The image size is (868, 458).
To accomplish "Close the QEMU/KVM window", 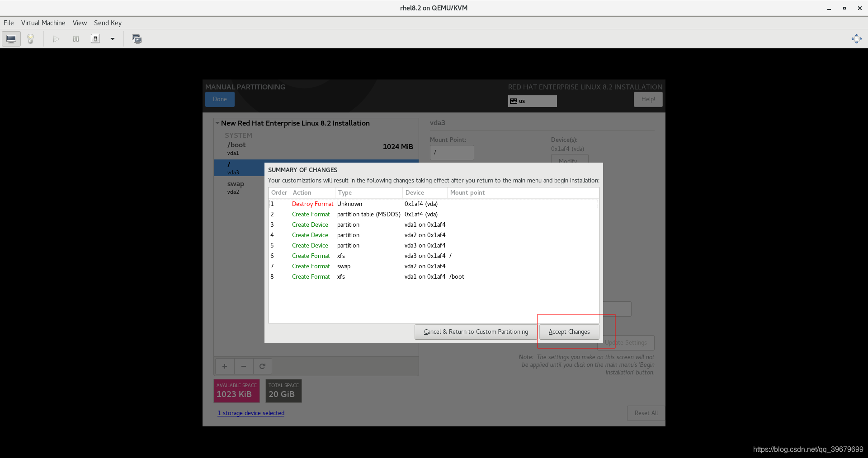I will (x=859, y=8).
